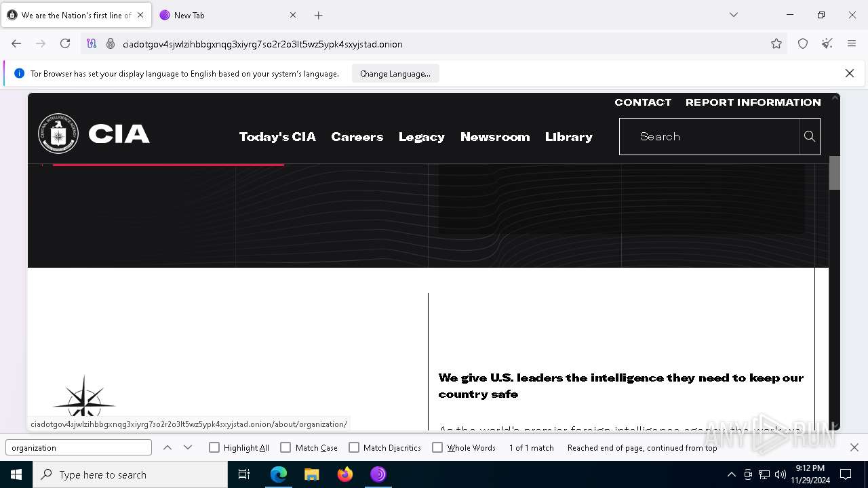Bookmark this page with the star icon
This screenshot has width=868, height=488.
click(776, 43)
